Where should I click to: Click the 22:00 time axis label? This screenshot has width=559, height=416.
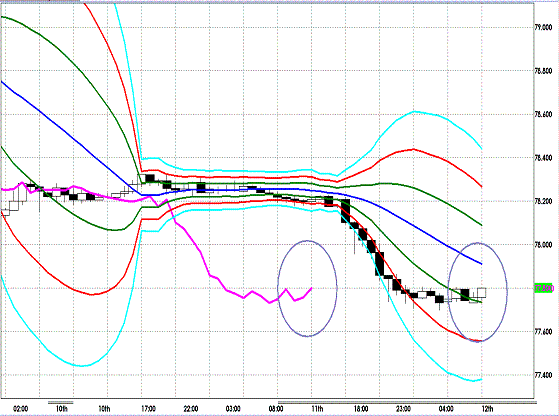pyautogui.click(x=191, y=409)
